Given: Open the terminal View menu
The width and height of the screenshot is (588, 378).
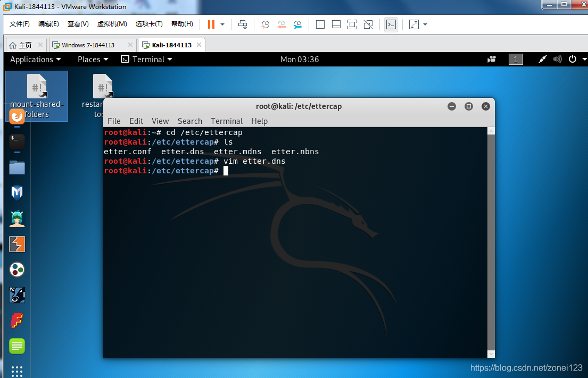Looking at the screenshot, I should (x=160, y=121).
